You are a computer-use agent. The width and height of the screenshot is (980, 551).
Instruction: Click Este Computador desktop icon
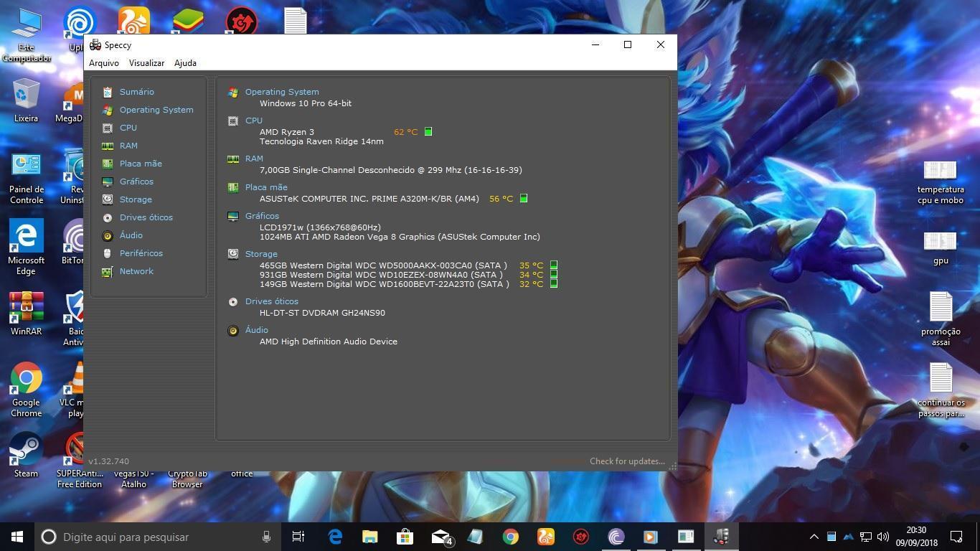click(26, 35)
